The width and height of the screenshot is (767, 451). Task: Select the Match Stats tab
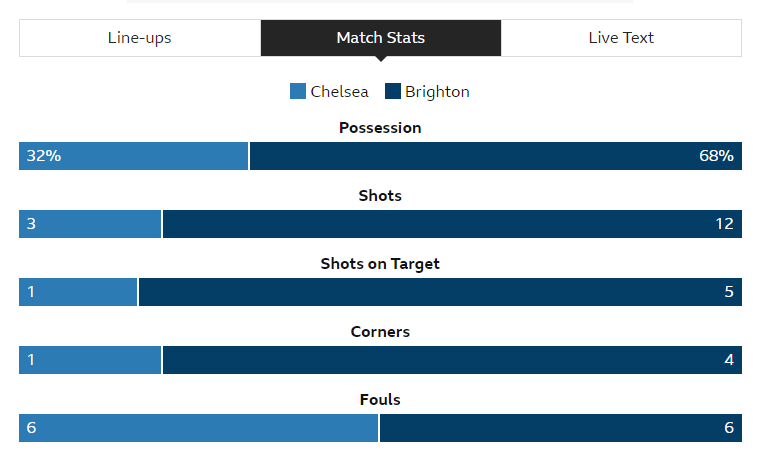coord(381,38)
